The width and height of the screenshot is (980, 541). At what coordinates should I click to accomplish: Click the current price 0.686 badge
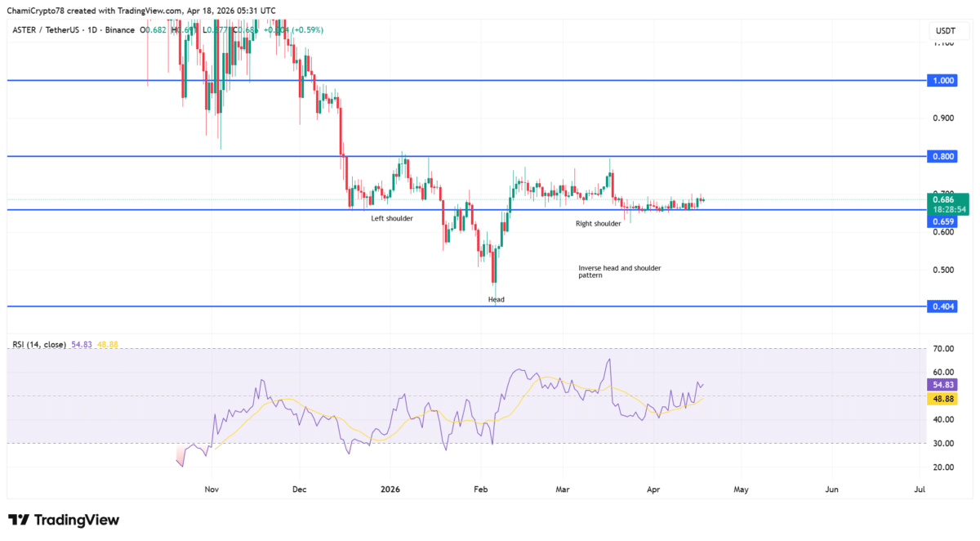[x=944, y=199]
